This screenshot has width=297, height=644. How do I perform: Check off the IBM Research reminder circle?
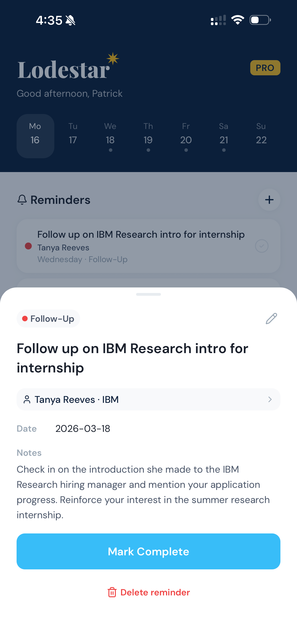262,246
